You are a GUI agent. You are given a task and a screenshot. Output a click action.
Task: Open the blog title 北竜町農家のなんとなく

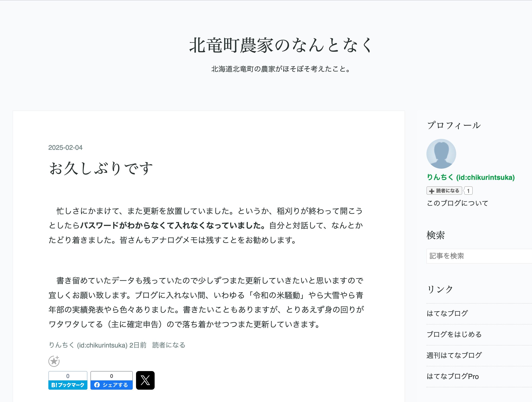[x=280, y=45]
